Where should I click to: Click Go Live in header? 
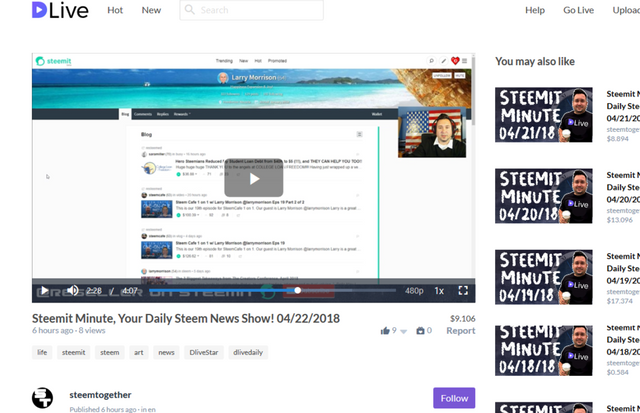pyautogui.click(x=578, y=10)
